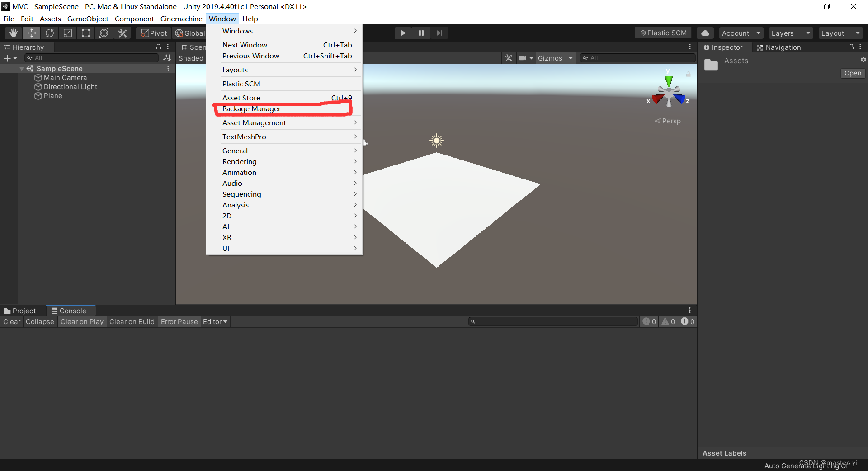Open the cloud services icon
Screen dimensions: 868x471
705,33
